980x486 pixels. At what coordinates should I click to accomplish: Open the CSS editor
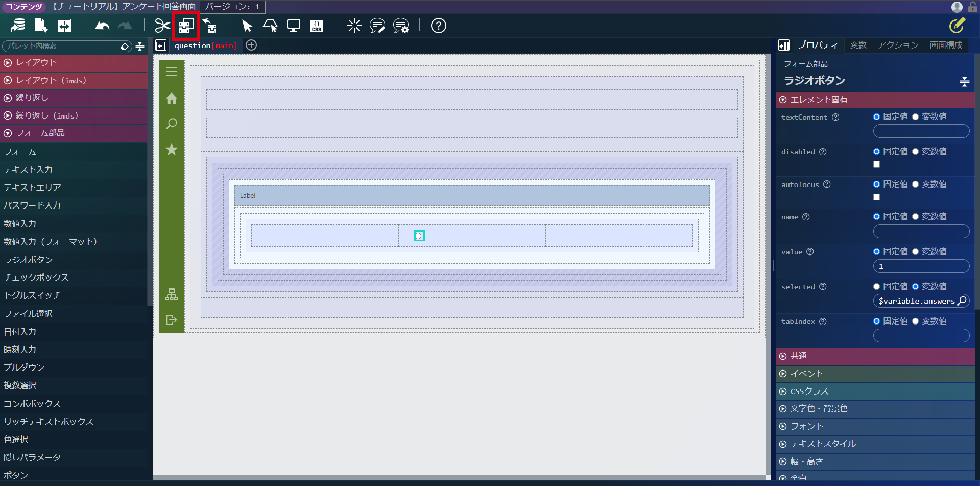(x=317, y=26)
